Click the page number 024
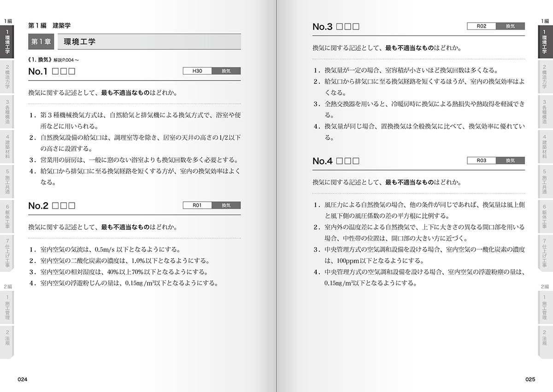This screenshot has width=553, height=392. tap(23, 379)
